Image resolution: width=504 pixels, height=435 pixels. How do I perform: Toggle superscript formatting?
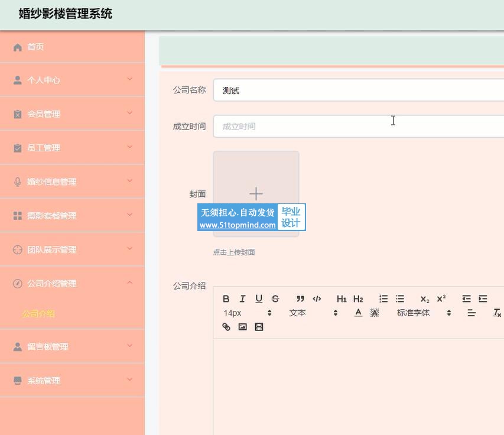tap(441, 299)
